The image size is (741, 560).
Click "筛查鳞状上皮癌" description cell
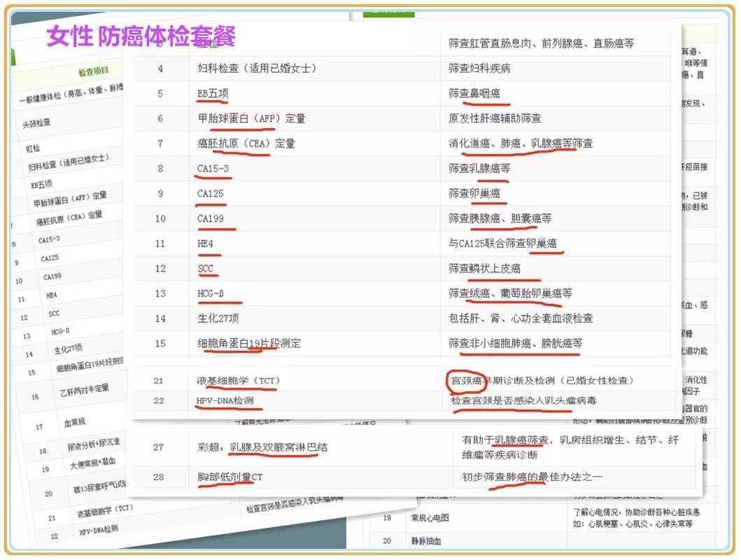tap(484, 268)
